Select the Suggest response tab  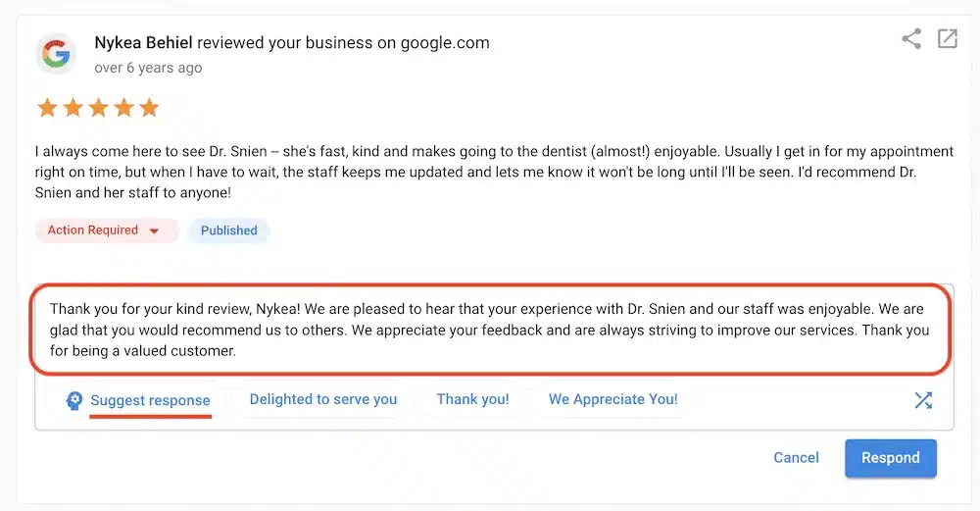pos(150,400)
